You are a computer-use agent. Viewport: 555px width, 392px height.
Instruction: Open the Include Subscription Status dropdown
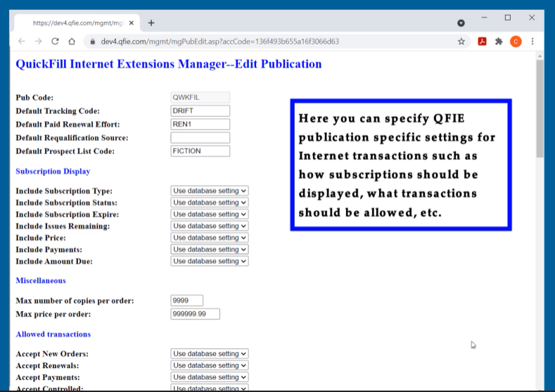tap(209, 203)
